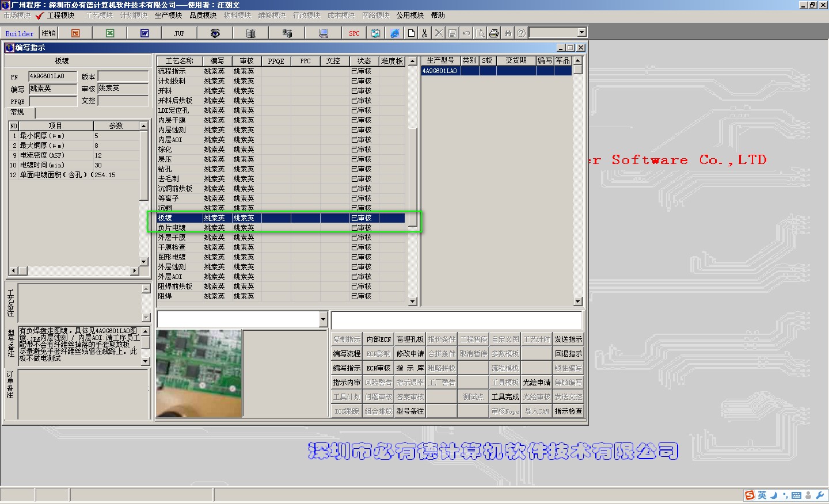This screenshot has width=829, height=504.
Task: Click the floppy disk Save icon
Action: pos(452,33)
